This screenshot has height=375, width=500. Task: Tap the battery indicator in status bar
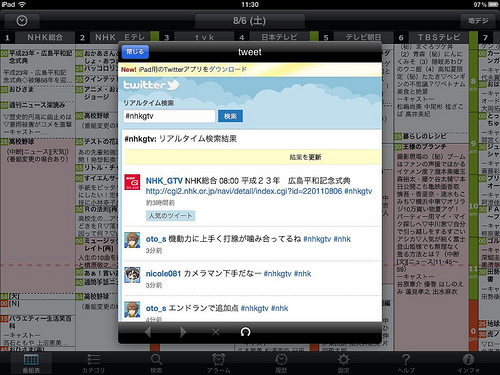(492, 4)
